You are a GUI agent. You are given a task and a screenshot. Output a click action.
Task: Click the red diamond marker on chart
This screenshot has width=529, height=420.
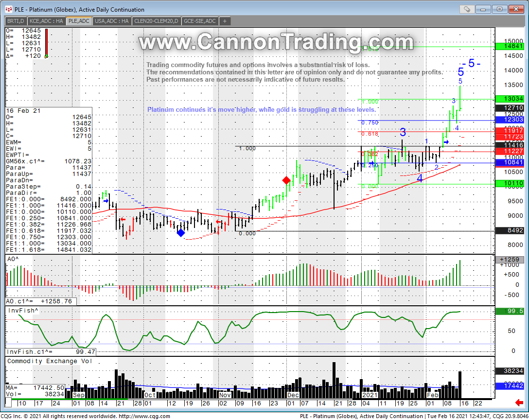coord(286,181)
